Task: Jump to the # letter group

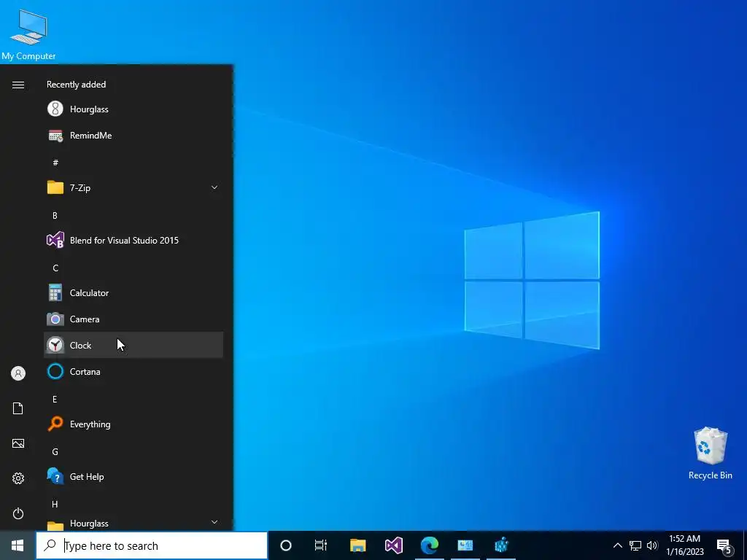Action: pos(55,163)
